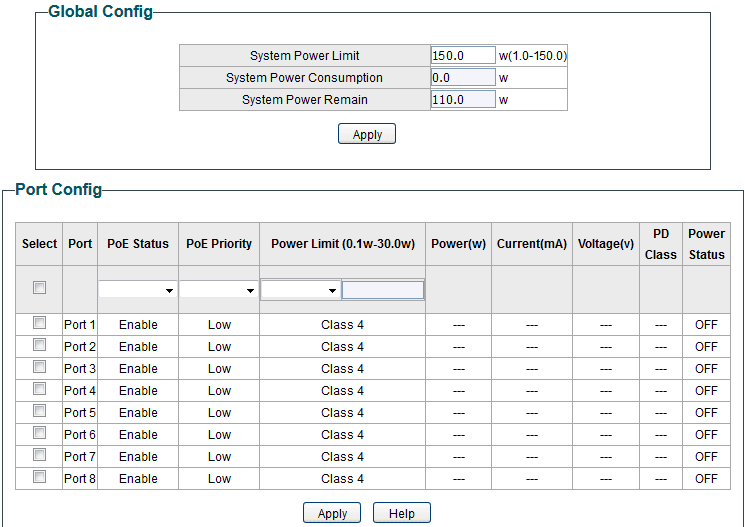Click the System Power Consumption field
This screenshot has height=527, width=745.
click(x=463, y=77)
